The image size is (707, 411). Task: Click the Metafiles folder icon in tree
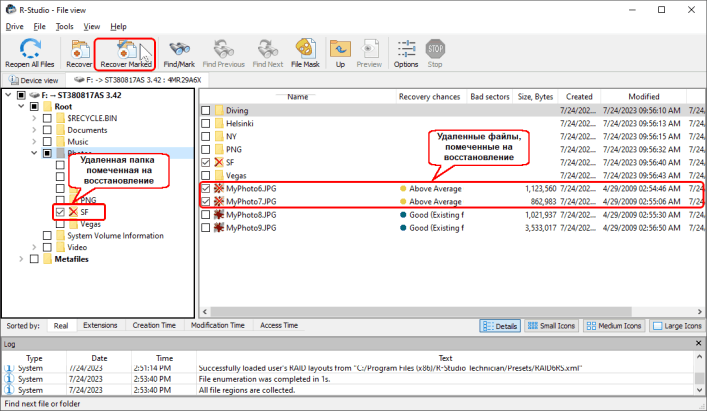click(47, 259)
